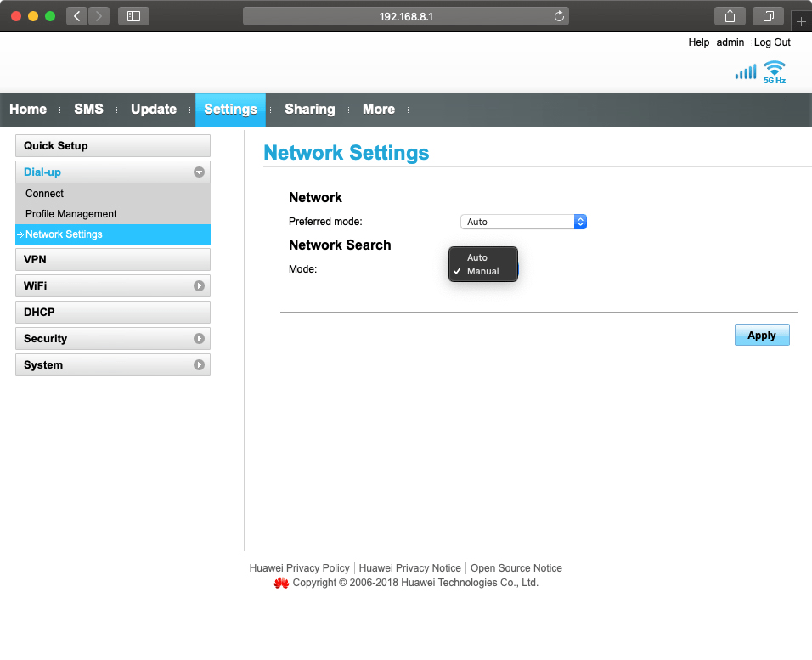Click the Safari back arrow button
This screenshot has width=812, height=660.
point(77,16)
